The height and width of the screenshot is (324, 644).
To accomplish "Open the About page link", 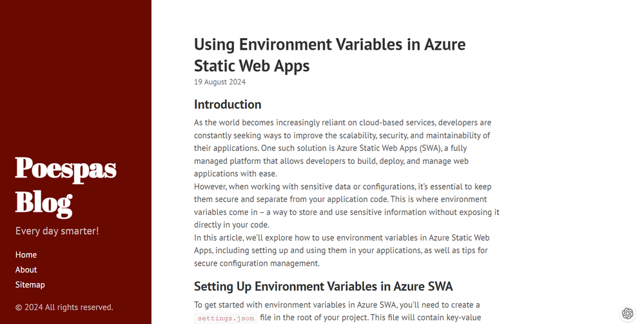I will tap(26, 270).
